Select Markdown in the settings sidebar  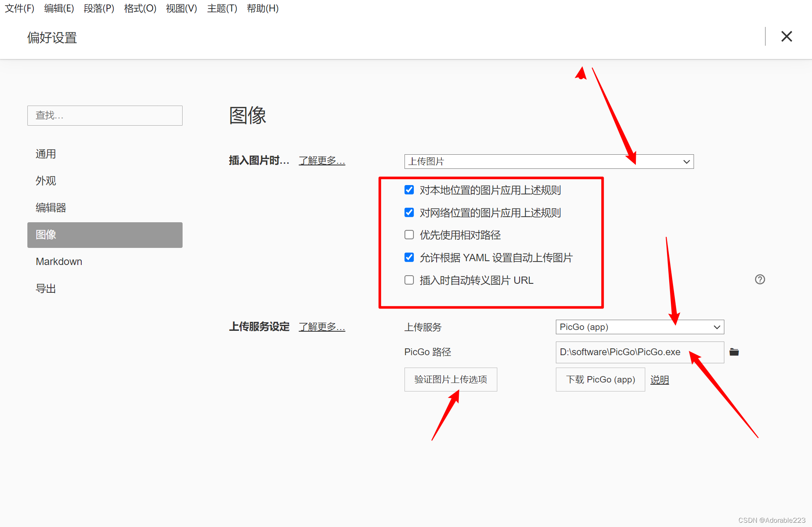click(105, 262)
